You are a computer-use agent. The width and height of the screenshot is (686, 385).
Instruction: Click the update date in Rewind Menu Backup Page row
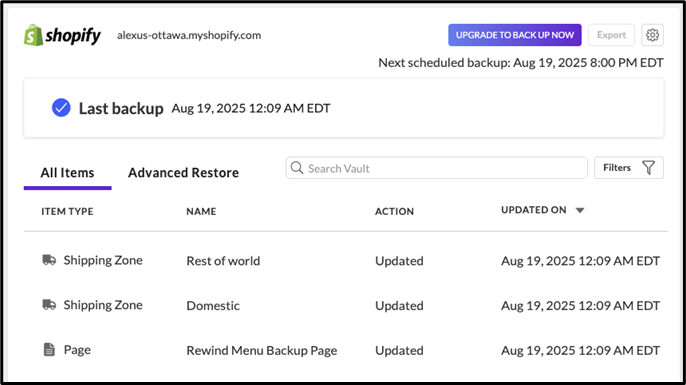[580, 350]
